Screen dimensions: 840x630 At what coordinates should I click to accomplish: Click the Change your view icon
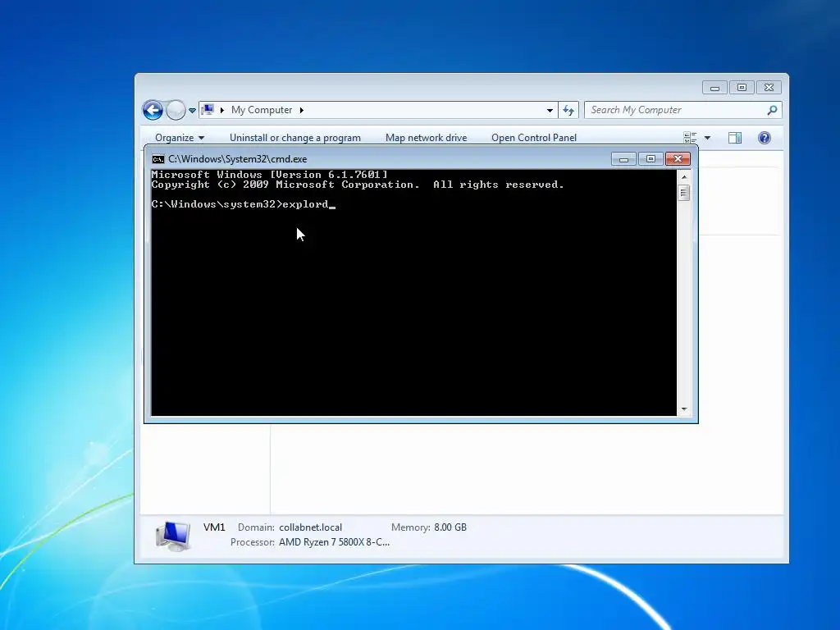690,138
